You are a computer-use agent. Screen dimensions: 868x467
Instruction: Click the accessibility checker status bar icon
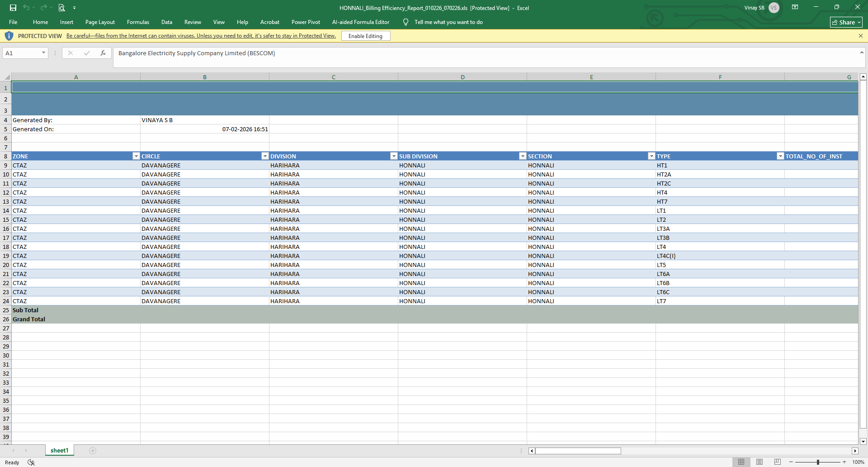click(x=31, y=462)
